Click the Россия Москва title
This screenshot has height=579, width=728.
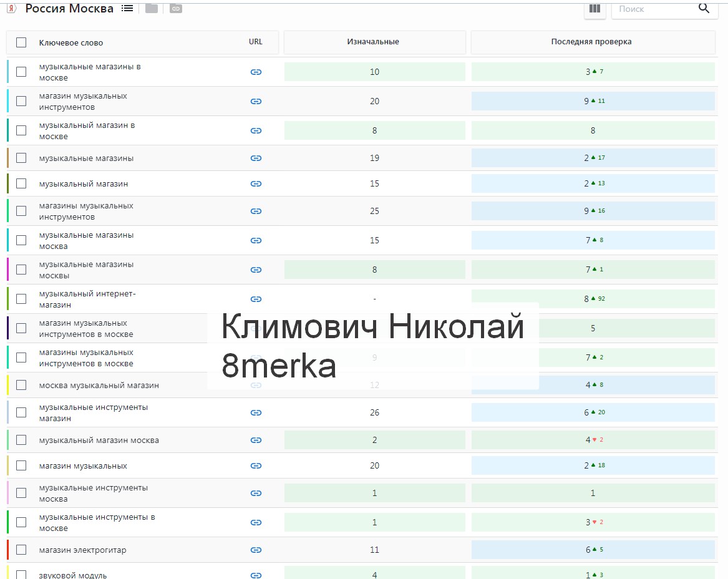click(69, 8)
